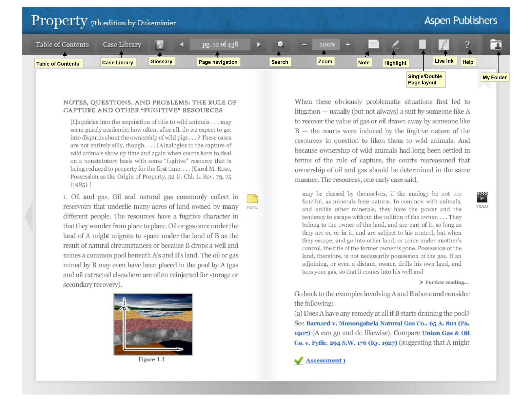Click the paragraph starting 1. Oil and gas
Image resolution: width=532 pixels, height=399 pixels.
(151, 240)
